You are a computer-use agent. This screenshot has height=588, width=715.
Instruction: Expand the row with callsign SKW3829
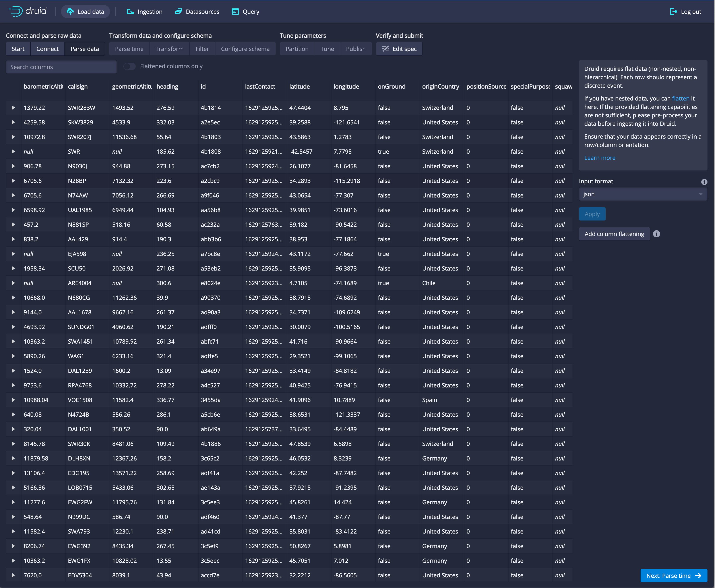(13, 122)
